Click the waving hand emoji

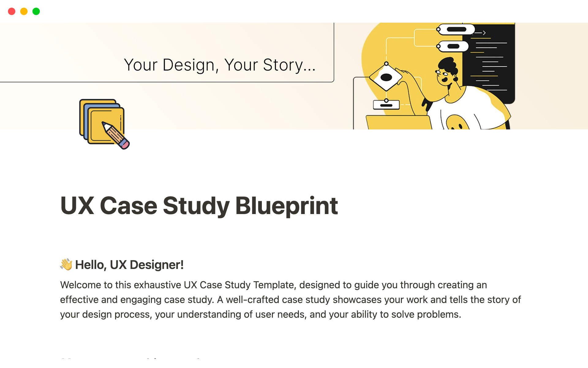[x=66, y=264]
